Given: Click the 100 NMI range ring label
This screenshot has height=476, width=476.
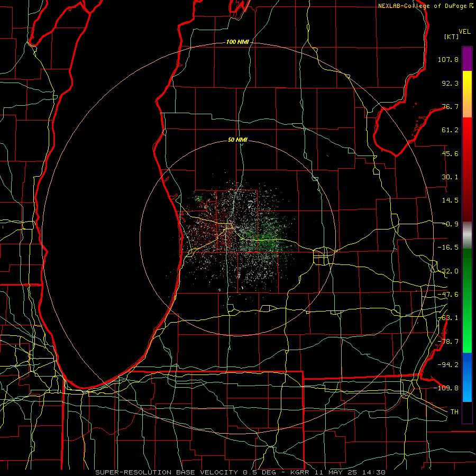Looking at the screenshot, I should click(237, 42).
